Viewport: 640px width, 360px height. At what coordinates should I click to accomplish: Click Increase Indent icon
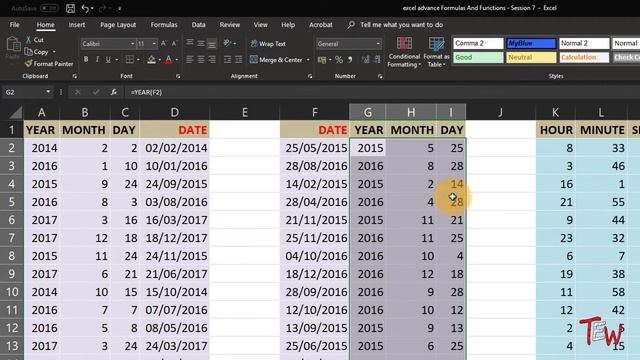coord(238,60)
